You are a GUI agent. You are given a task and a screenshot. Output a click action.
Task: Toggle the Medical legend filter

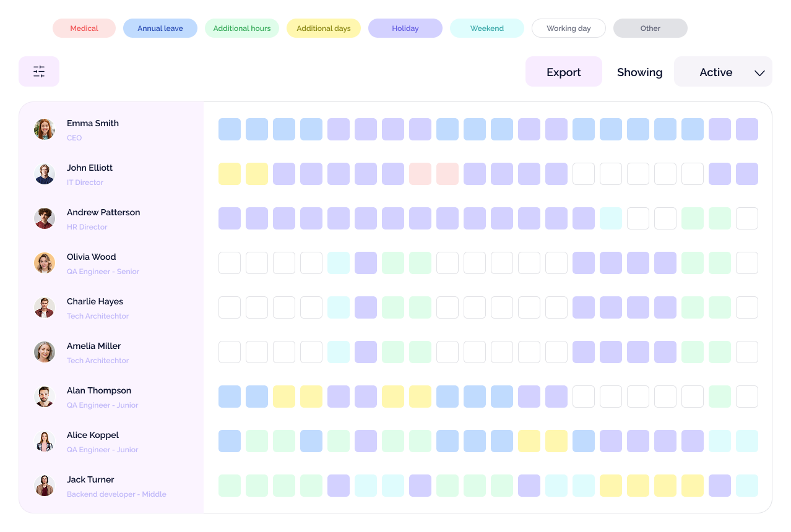(x=84, y=28)
